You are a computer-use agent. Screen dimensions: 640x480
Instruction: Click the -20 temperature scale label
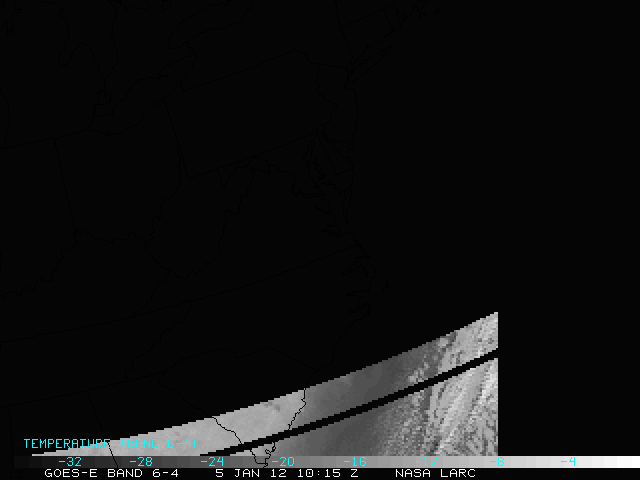(283, 462)
